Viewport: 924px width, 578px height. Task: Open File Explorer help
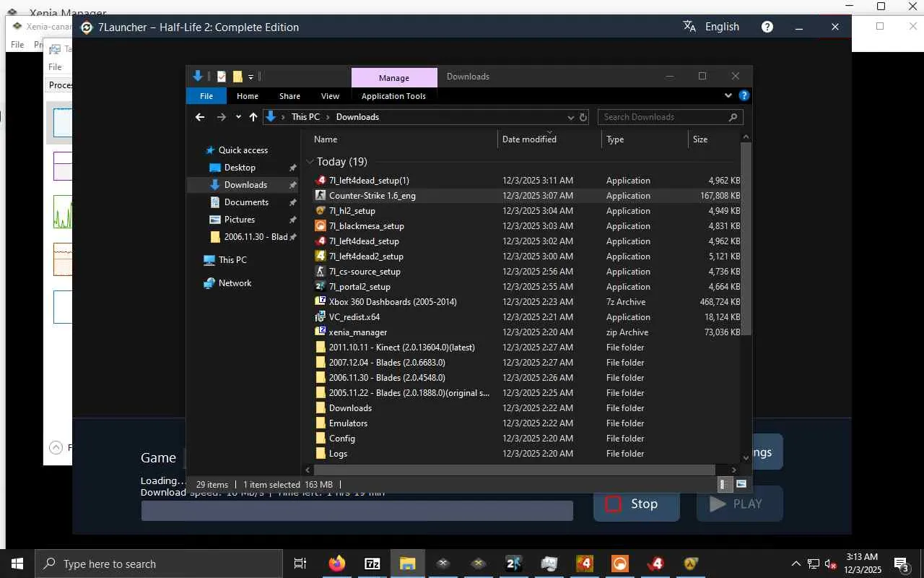tap(744, 95)
